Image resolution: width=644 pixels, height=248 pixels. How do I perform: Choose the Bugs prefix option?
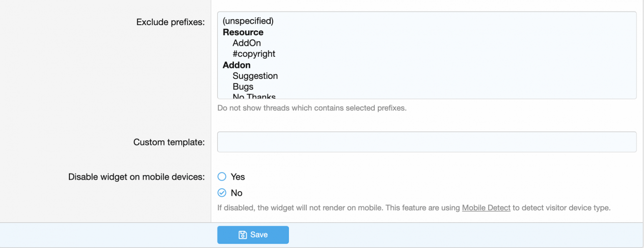pyautogui.click(x=243, y=87)
